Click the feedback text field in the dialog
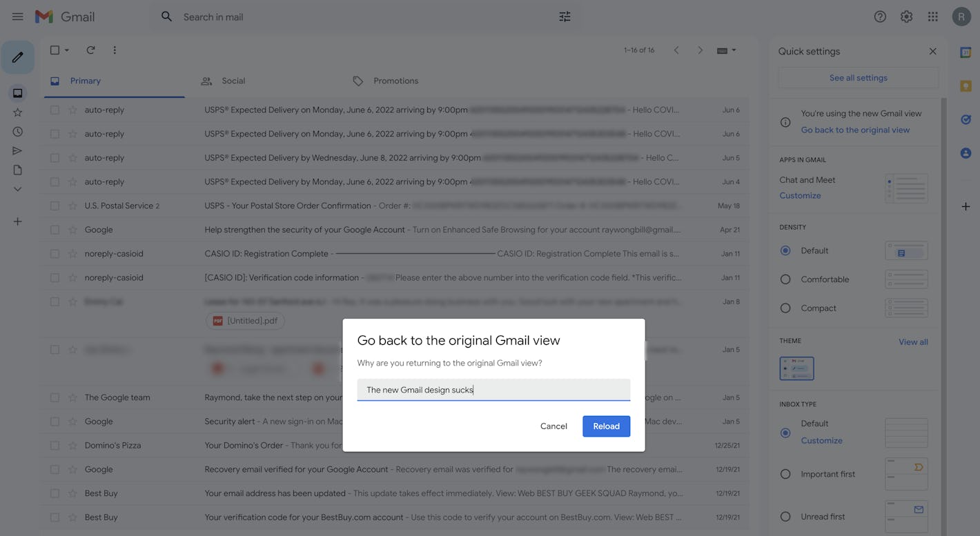The height and width of the screenshot is (536, 980). (x=493, y=390)
